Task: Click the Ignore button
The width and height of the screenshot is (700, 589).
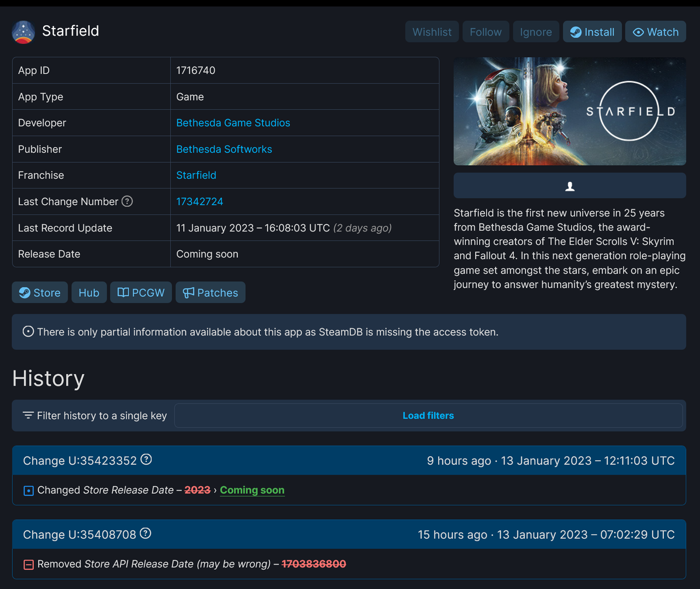Action: tap(536, 32)
